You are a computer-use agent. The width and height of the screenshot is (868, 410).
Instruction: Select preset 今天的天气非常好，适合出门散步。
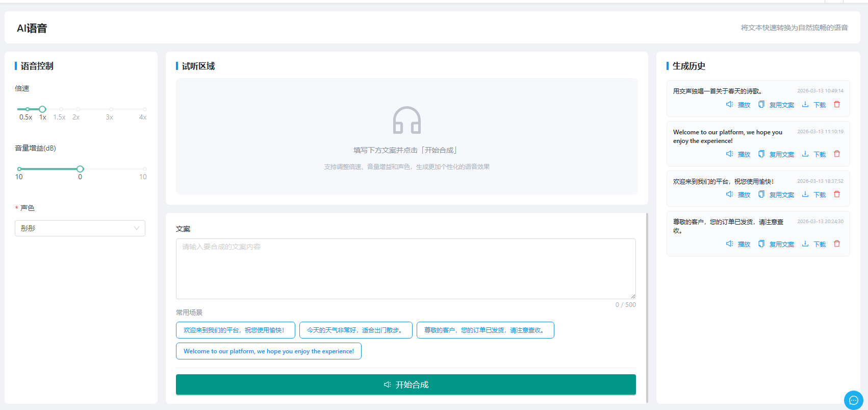click(x=355, y=330)
